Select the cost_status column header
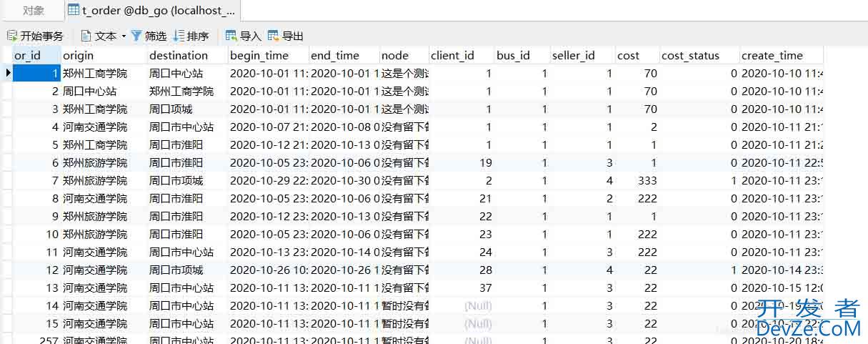The image size is (868, 344). [699, 55]
